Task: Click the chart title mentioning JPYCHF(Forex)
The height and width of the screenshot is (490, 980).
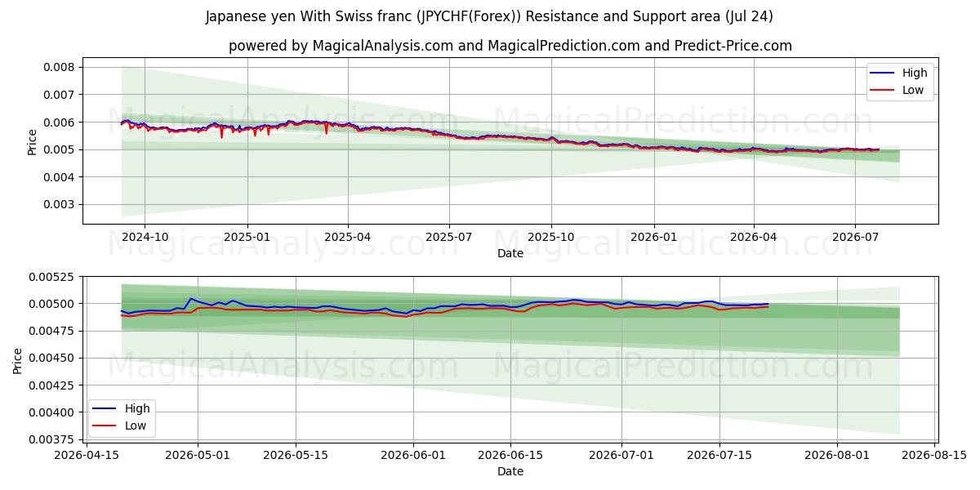Action: click(489, 16)
